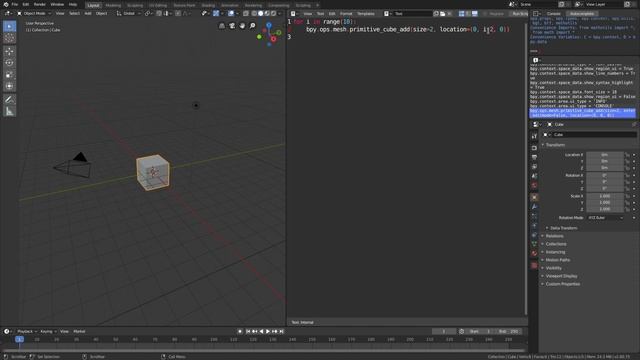Open the Marker menu in timeline
The width and height of the screenshot is (640, 360).
tap(79, 331)
